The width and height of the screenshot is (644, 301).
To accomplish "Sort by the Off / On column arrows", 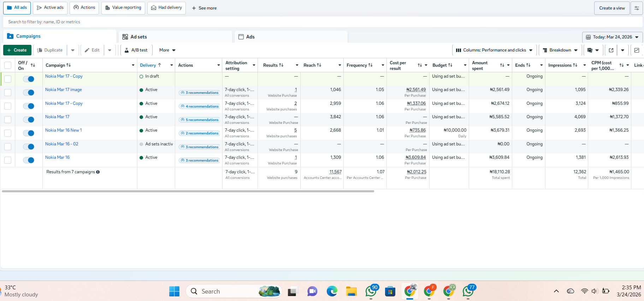I will [x=33, y=65].
